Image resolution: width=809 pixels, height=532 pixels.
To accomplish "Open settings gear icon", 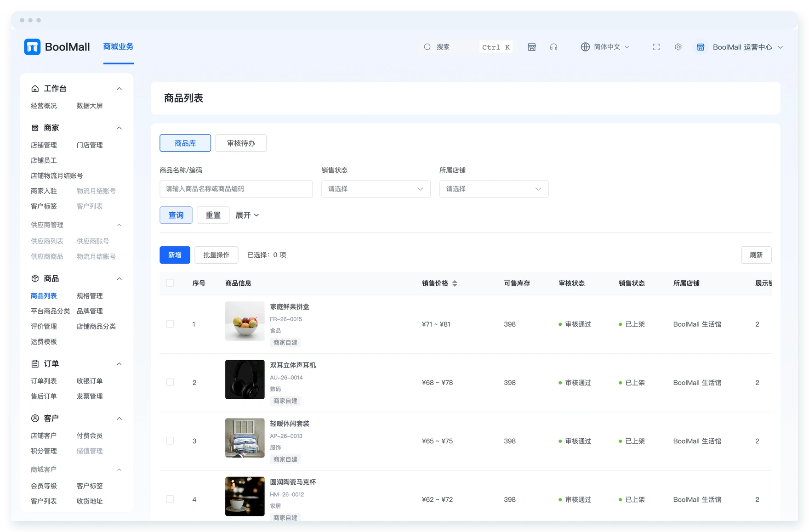I will coord(678,47).
